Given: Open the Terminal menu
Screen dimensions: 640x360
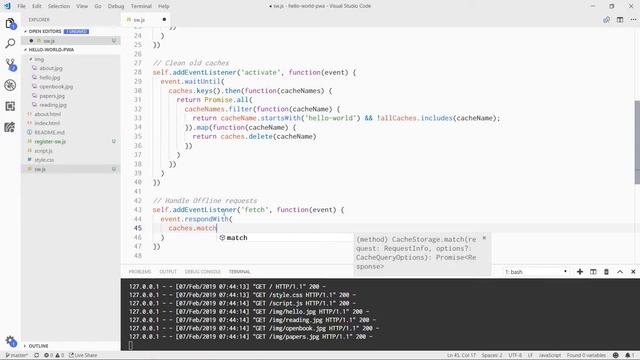Looking at the screenshot, I should tap(141, 6).
